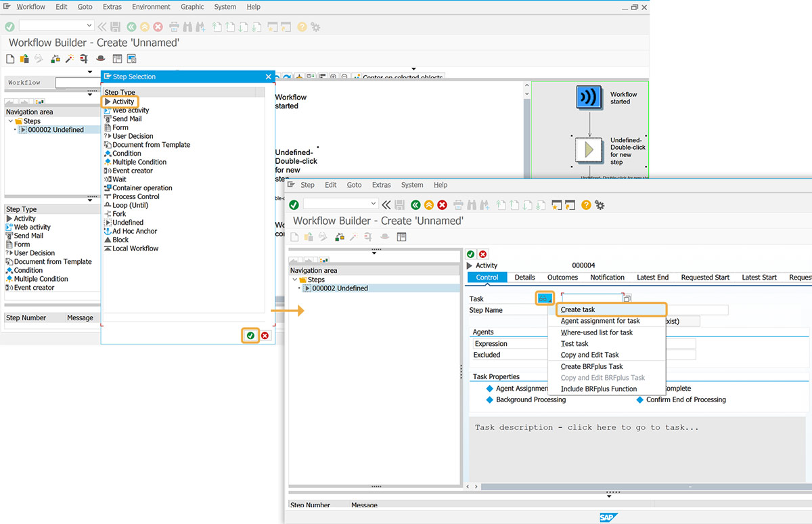Click the Find binoculars icon in back window
Screen dimensions: 812x524
point(187,26)
